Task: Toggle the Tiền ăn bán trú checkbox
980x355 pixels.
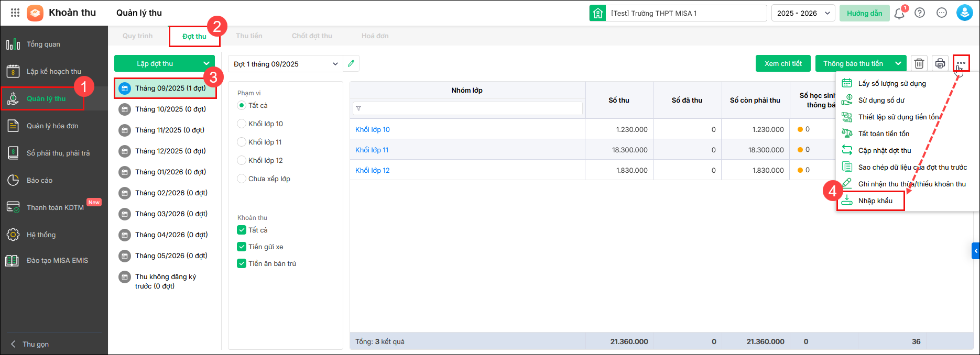Action: (242, 263)
